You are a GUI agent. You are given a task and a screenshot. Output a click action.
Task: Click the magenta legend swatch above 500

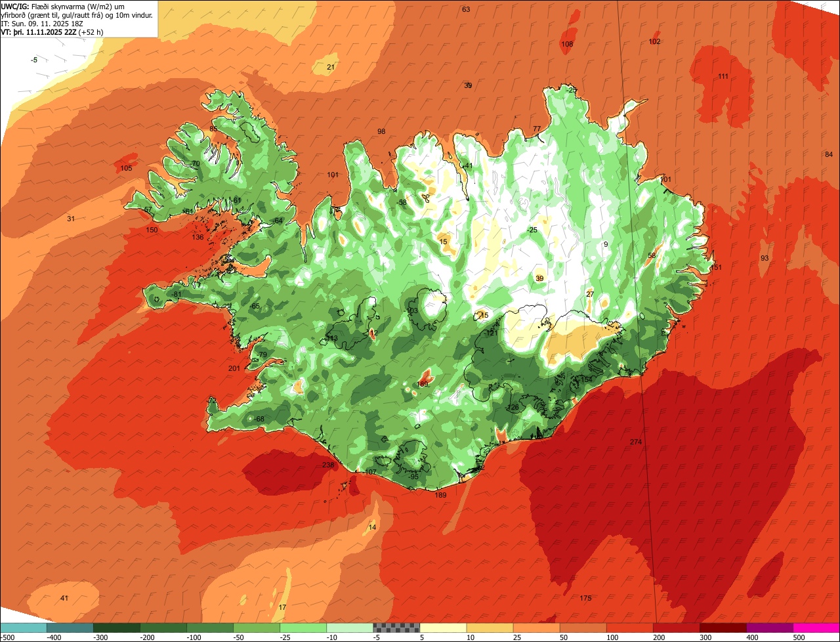(x=816, y=627)
